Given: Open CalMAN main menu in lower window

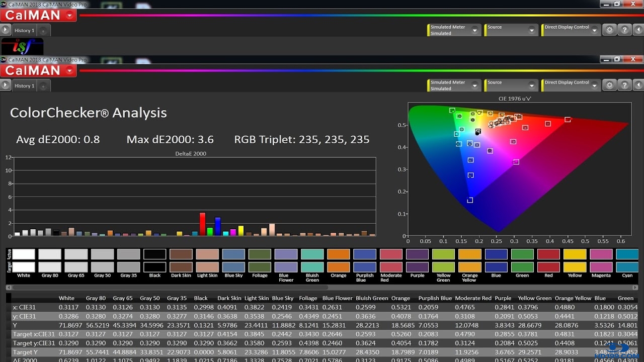Looking at the screenshot, I should pyautogui.click(x=69, y=71).
